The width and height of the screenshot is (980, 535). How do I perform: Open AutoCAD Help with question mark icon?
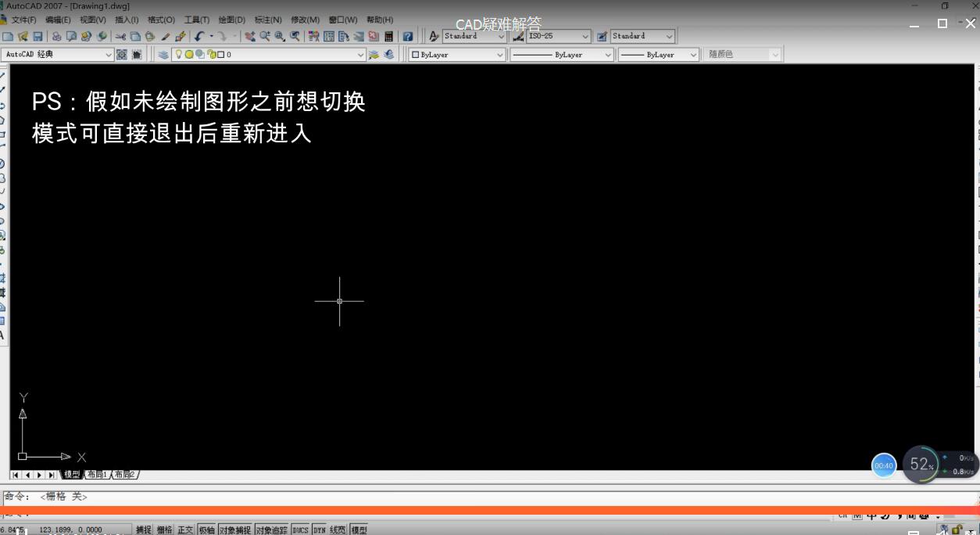pyautogui.click(x=407, y=35)
